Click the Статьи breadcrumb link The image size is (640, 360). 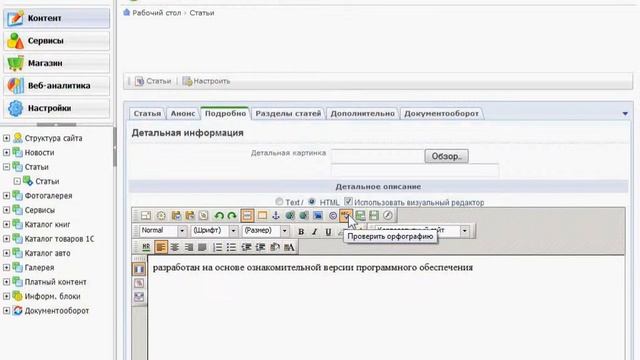point(202,13)
